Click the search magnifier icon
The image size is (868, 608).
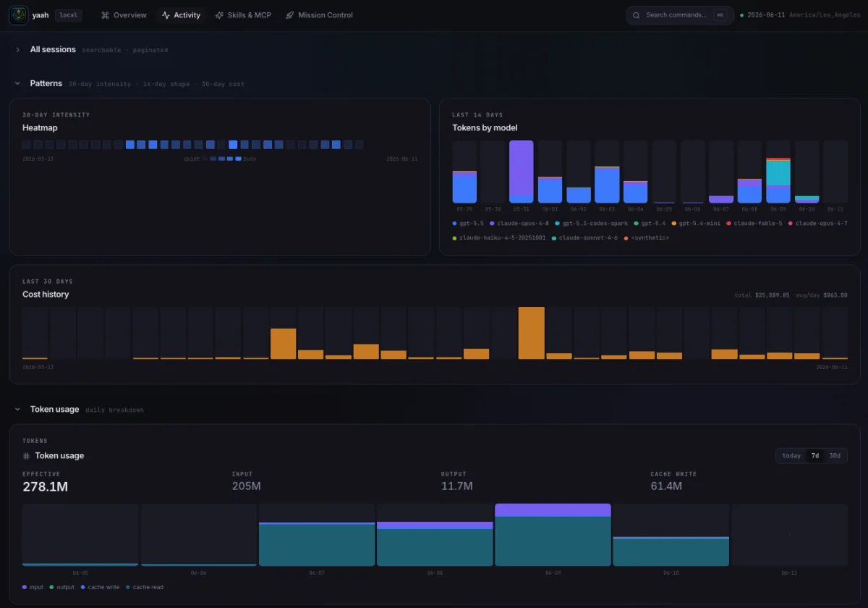point(637,15)
